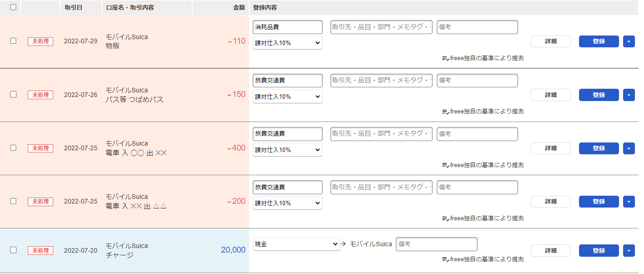Click 登録 button for −200 電車 row
The image size is (644, 274).
point(599,202)
